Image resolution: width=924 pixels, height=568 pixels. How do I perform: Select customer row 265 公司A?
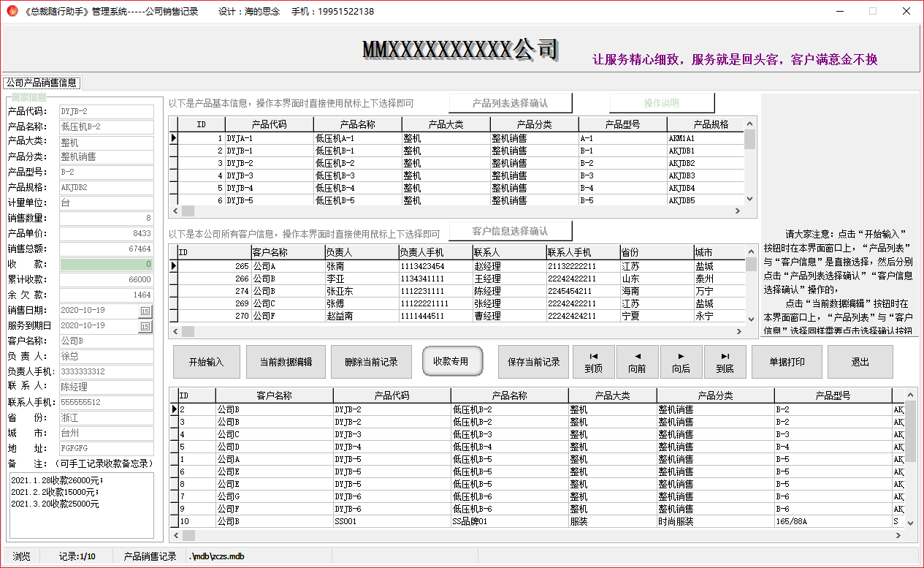[x=457, y=266]
